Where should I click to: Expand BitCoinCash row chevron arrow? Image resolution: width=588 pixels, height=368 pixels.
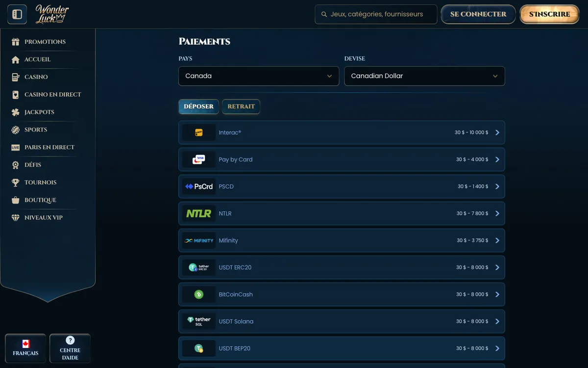click(x=497, y=294)
